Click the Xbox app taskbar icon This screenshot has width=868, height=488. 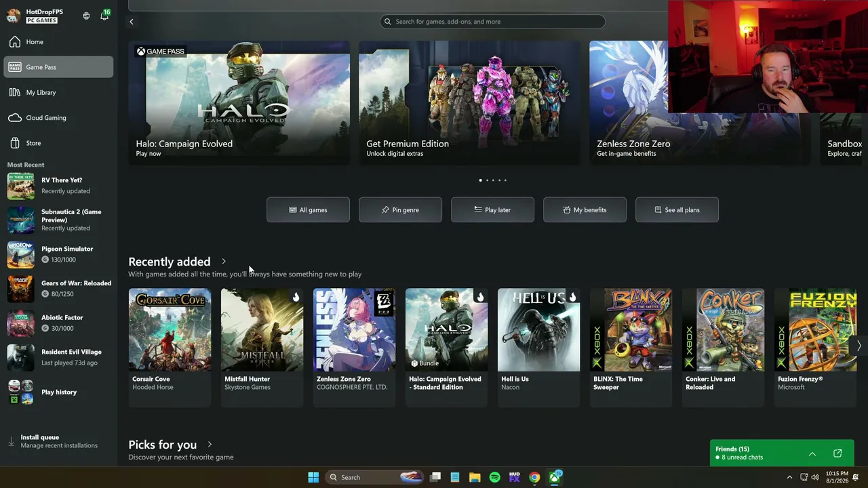point(555,477)
